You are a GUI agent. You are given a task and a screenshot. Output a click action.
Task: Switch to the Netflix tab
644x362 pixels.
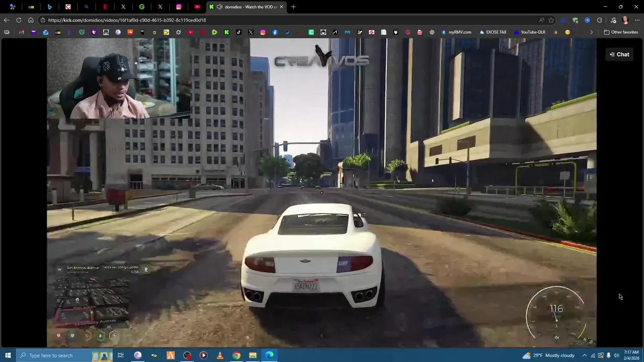coord(105,7)
